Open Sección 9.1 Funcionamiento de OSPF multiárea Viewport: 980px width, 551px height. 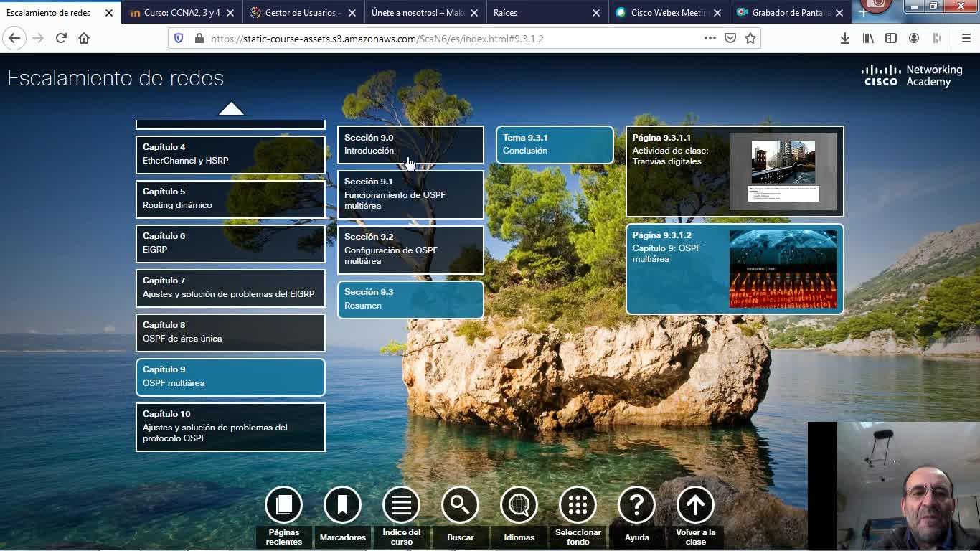[410, 194]
